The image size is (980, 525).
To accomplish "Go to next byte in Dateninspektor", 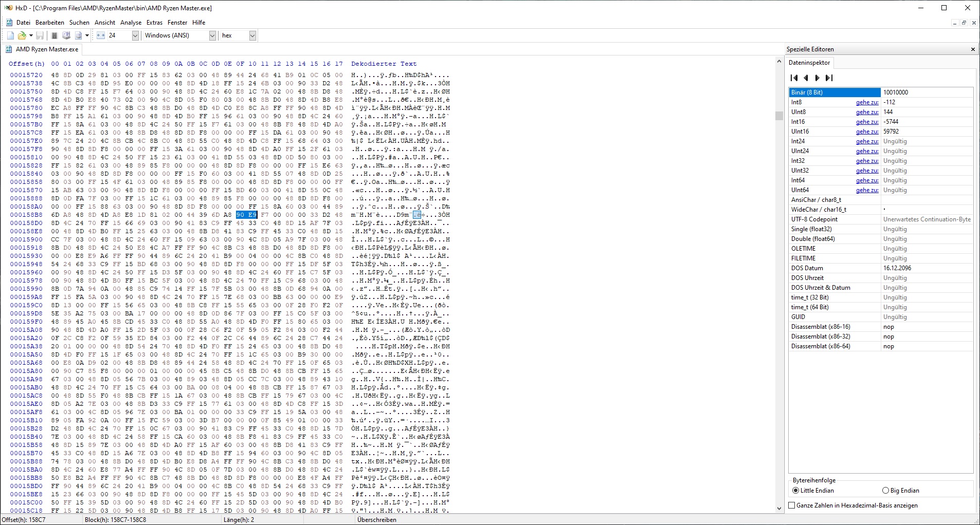I will tap(817, 78).
